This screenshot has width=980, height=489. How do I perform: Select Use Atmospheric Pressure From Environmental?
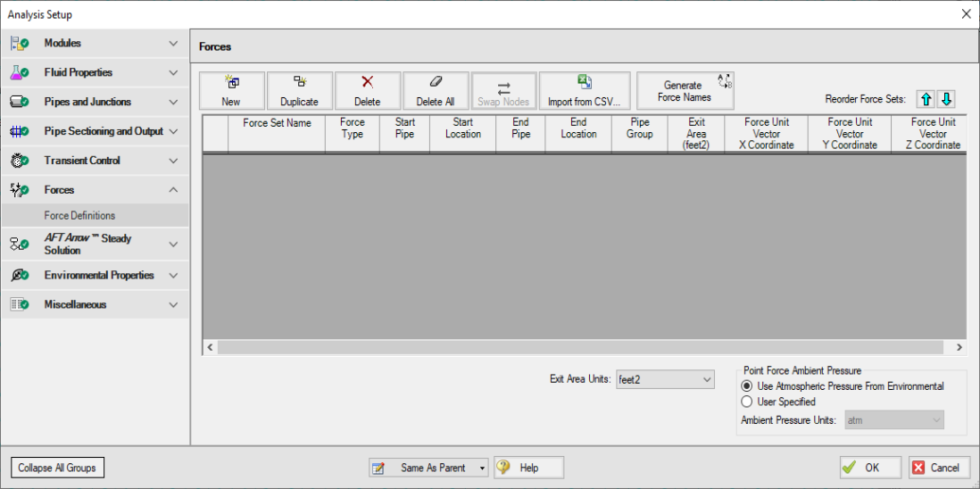point(747,386)
